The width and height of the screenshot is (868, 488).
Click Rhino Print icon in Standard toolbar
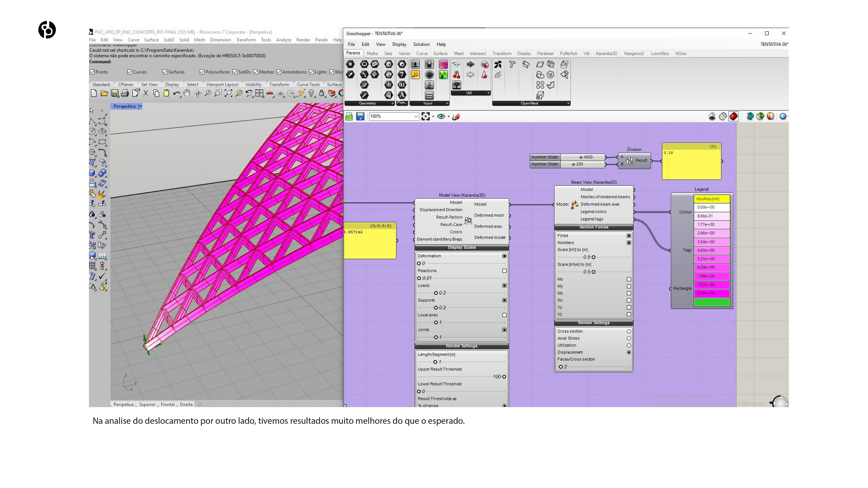125,93
